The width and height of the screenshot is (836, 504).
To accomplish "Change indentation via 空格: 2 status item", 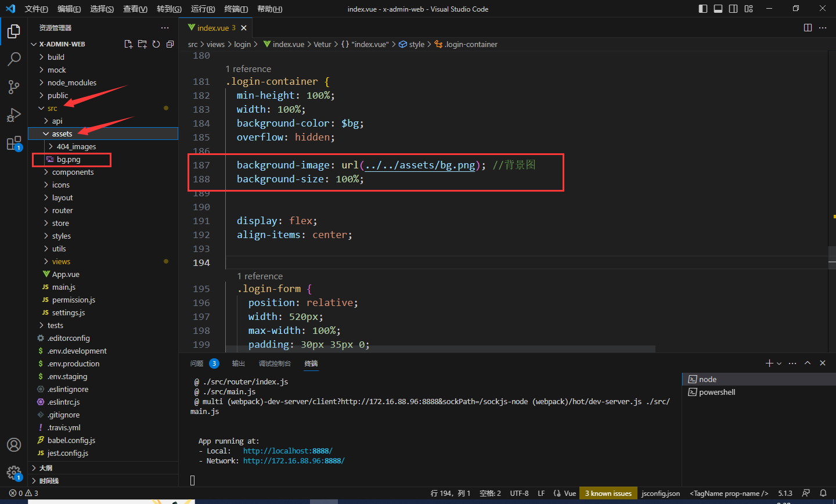I will 490,493.
